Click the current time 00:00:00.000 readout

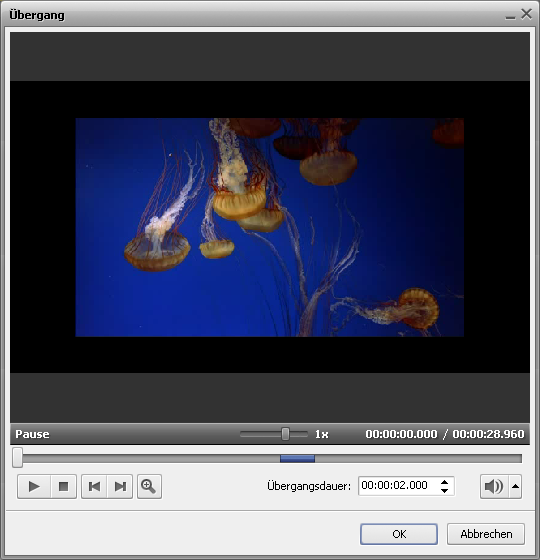(401, 434)
